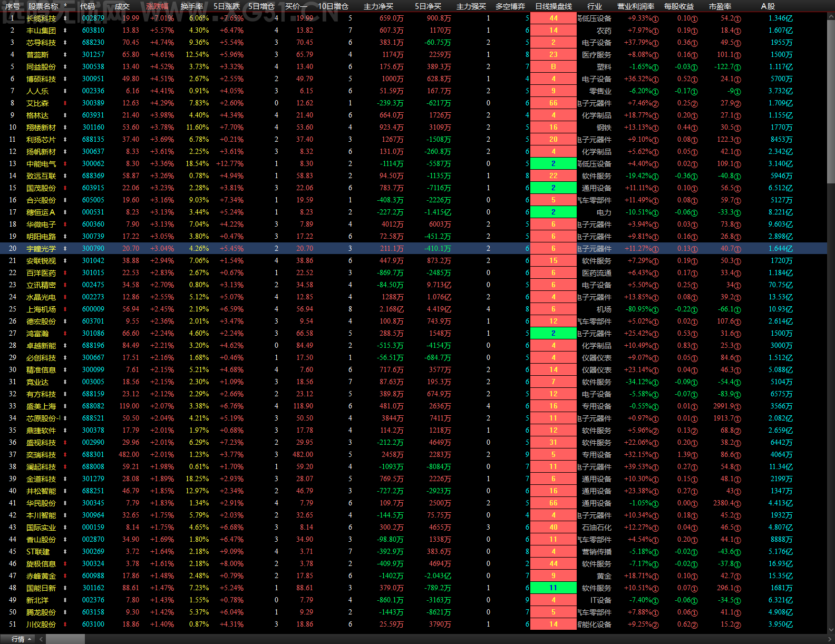Sort by the 多空博弈 column header
This screenshot has width=835, height=644.
pos(510,6)
